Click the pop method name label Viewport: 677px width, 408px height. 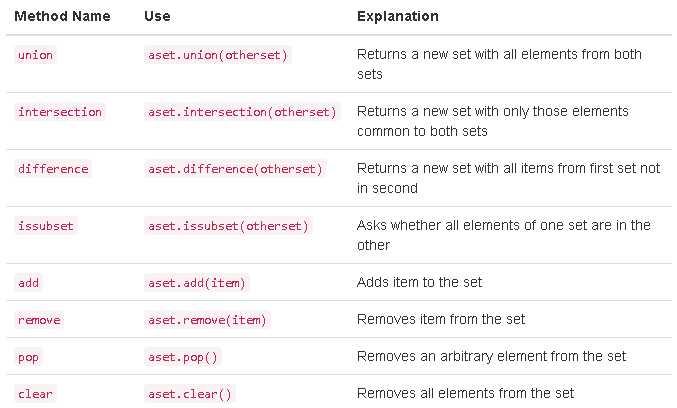[x=28, y=357]
